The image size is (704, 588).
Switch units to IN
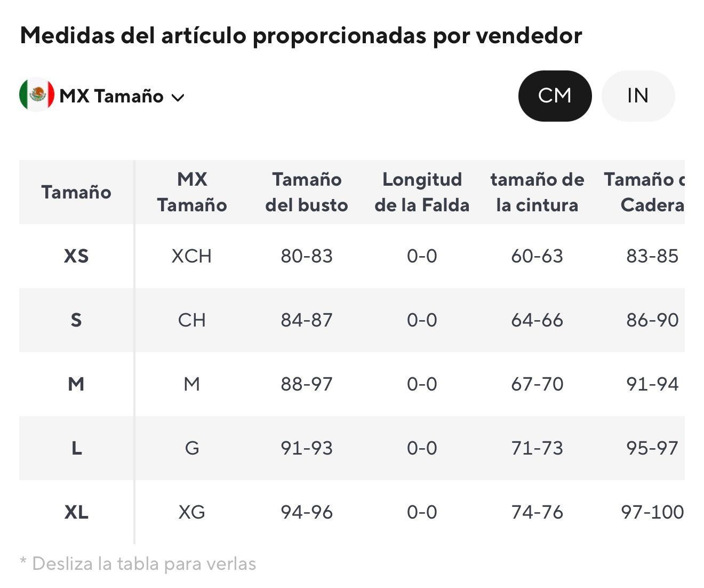pyautogui.click(x=638, y=96)
